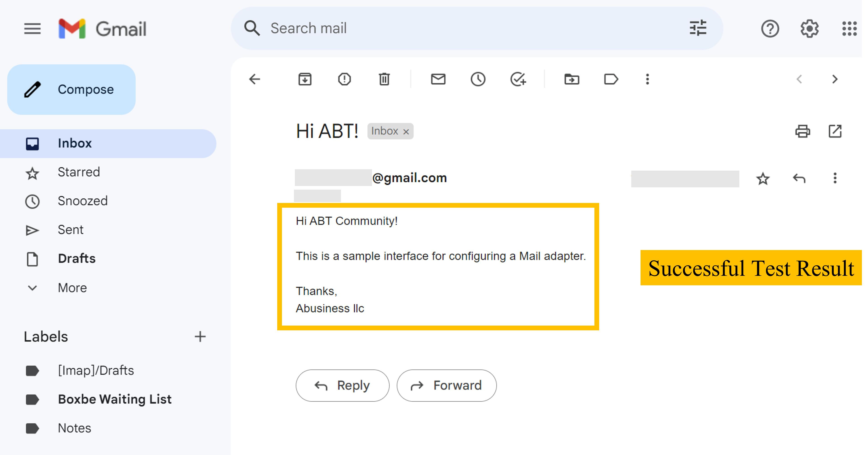Snooze the current email
The height and width of the screenshot is (455, 868).
coord(478,79)
